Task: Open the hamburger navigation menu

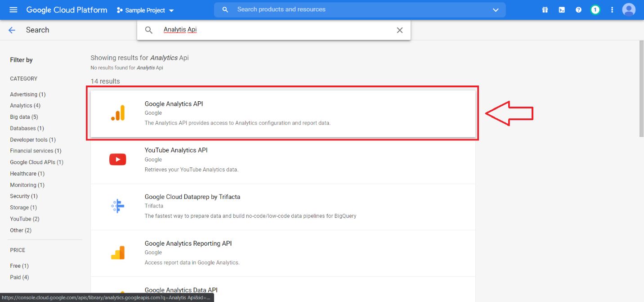Action: click(x=13, y=10)
